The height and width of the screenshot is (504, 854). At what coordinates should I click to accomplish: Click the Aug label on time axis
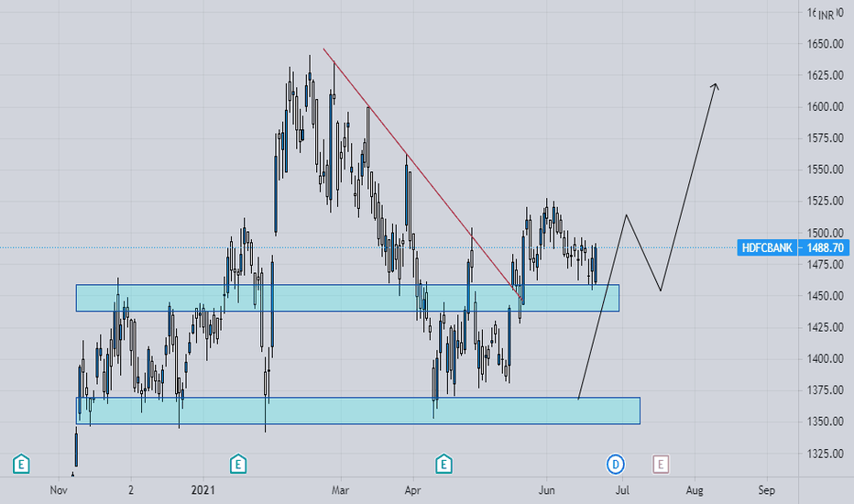(695, 490)
